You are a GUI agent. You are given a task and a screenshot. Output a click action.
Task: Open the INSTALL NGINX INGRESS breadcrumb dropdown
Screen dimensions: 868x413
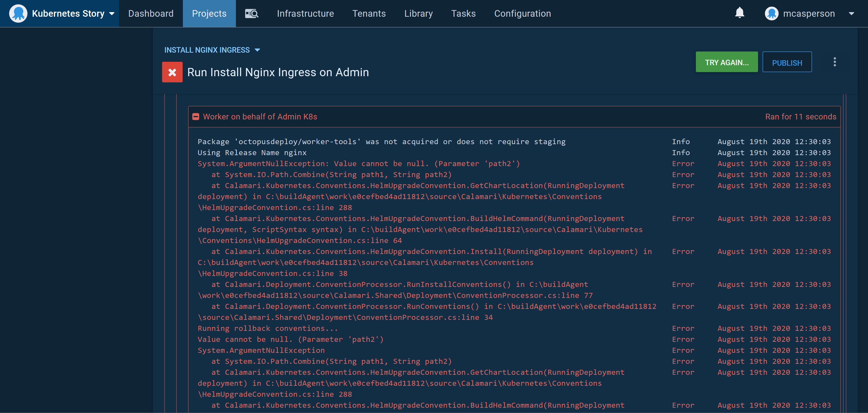[257, 50]
